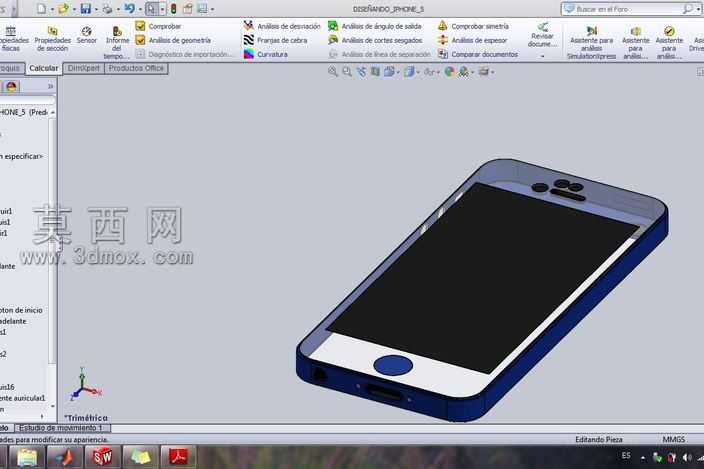704x469 pixels.
Task: Open Informe del tiempo tool
Action: click(117, 43)
